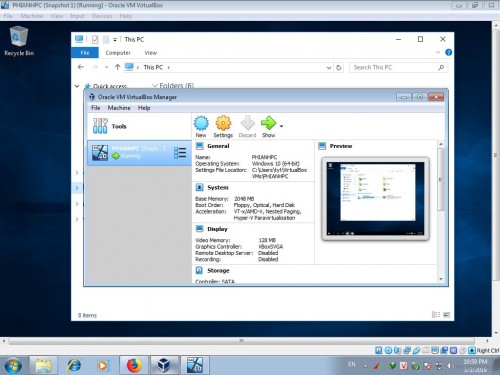
Task: Show hidden tray icons arrow
Action: 365,366
